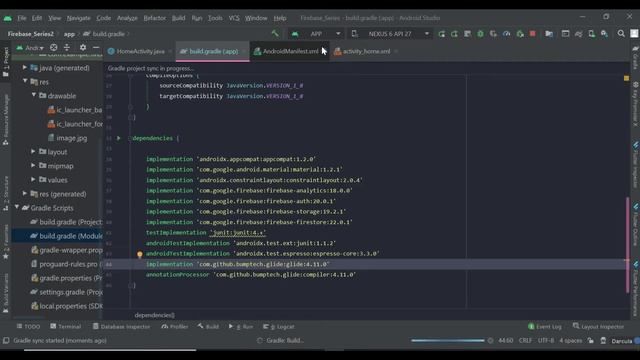Select image.jpg in drawable folder

pyautogui.click(x=67, y=138)
